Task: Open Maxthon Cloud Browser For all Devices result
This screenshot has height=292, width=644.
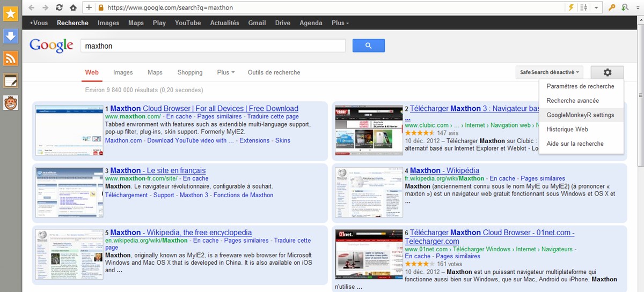Action: [204, 109]
